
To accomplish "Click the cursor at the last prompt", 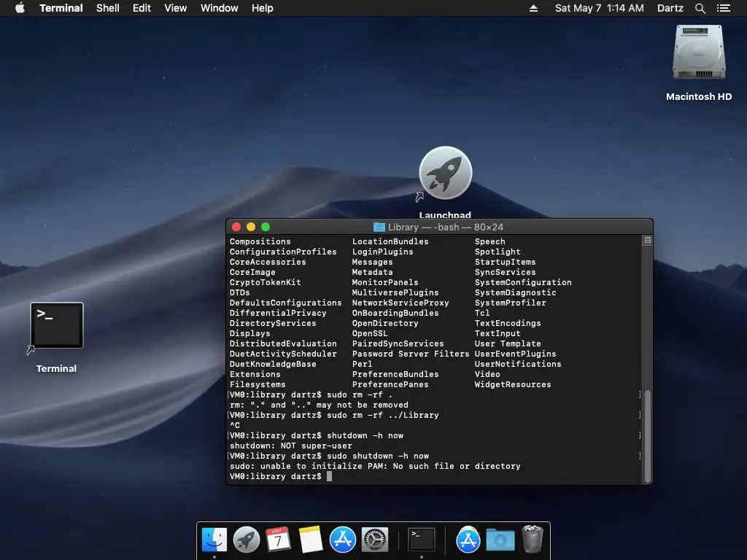I will 329,476.
